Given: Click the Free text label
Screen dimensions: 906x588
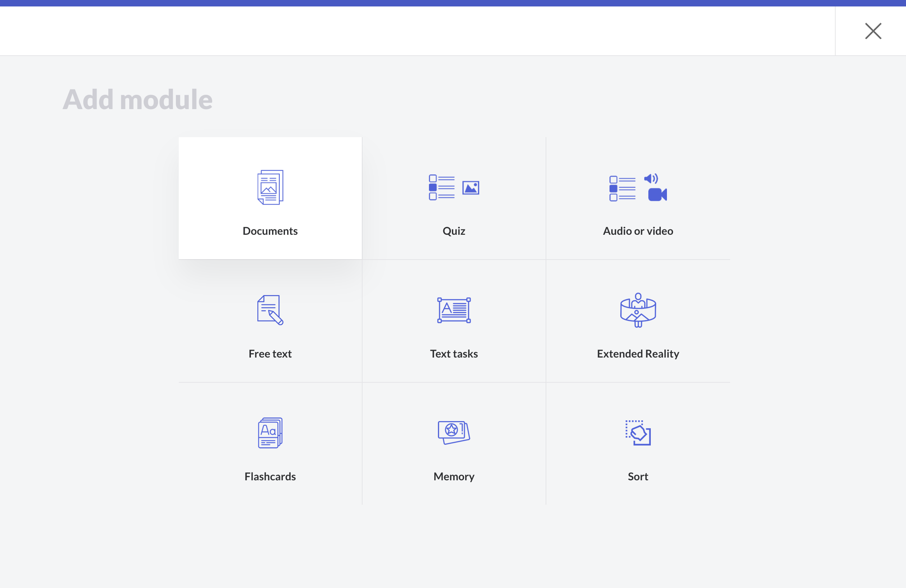Looking at the screenshot, I should tap(270, 354).
